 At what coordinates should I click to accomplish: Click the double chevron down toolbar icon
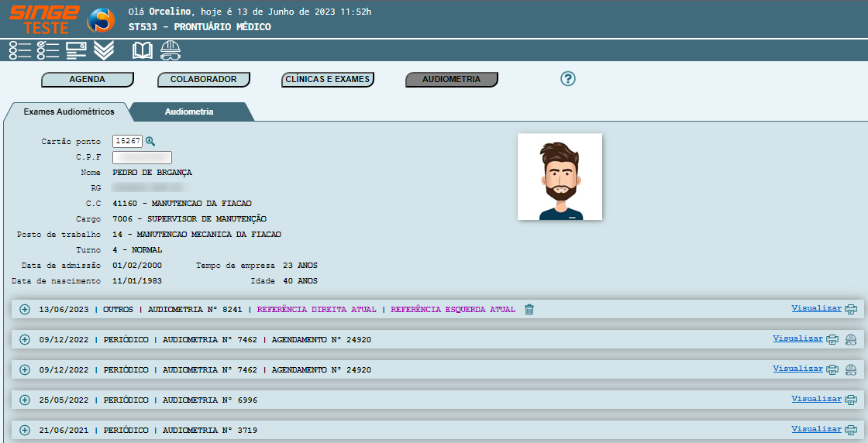[104, 51]
